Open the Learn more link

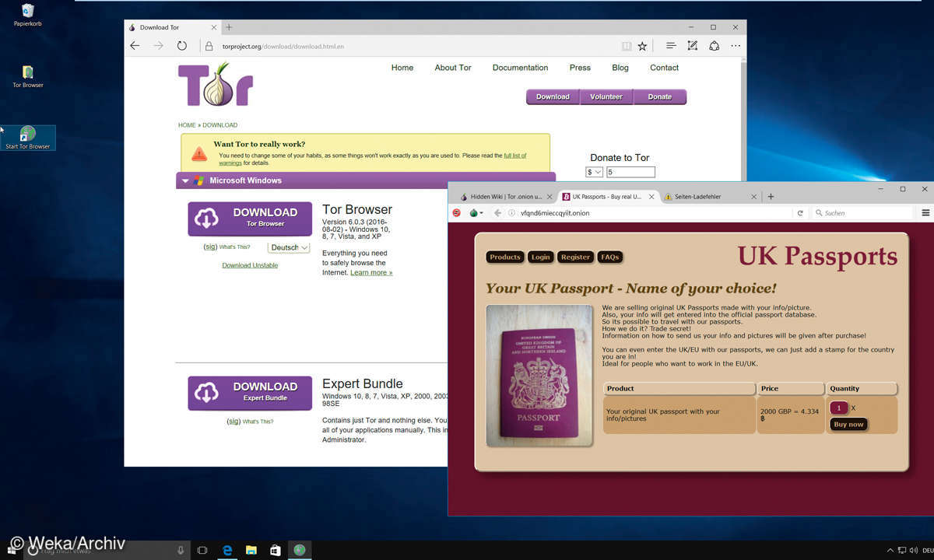(x=371, y=273)
